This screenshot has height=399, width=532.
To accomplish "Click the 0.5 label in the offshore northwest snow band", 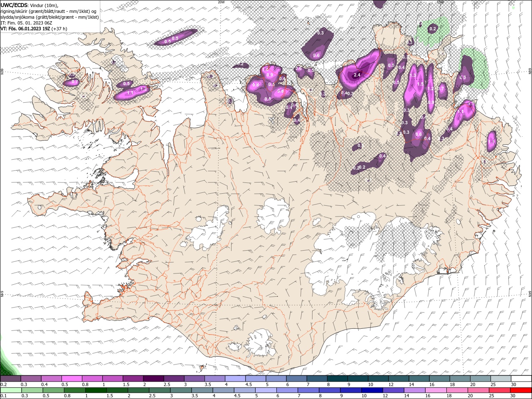I will point(175,38).
